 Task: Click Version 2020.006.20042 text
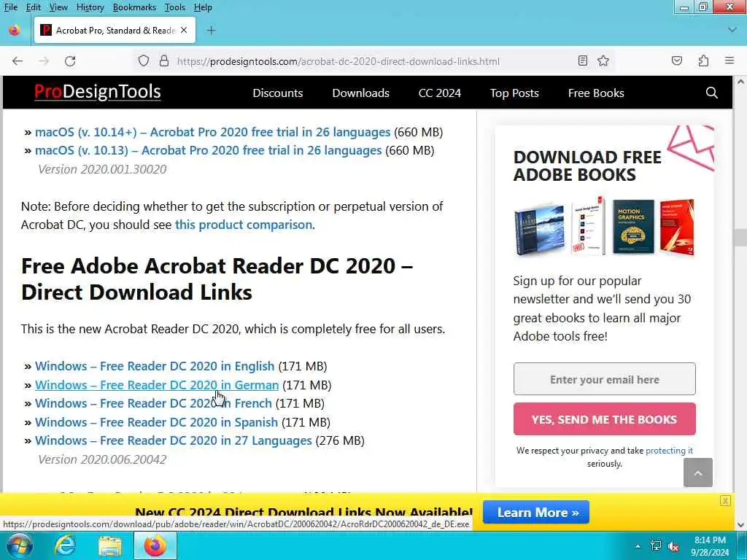pyautogui.click(x=102, y=459)
